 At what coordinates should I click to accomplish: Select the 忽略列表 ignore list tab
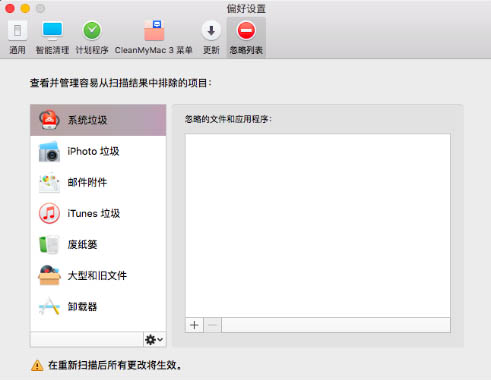[246, 37]
